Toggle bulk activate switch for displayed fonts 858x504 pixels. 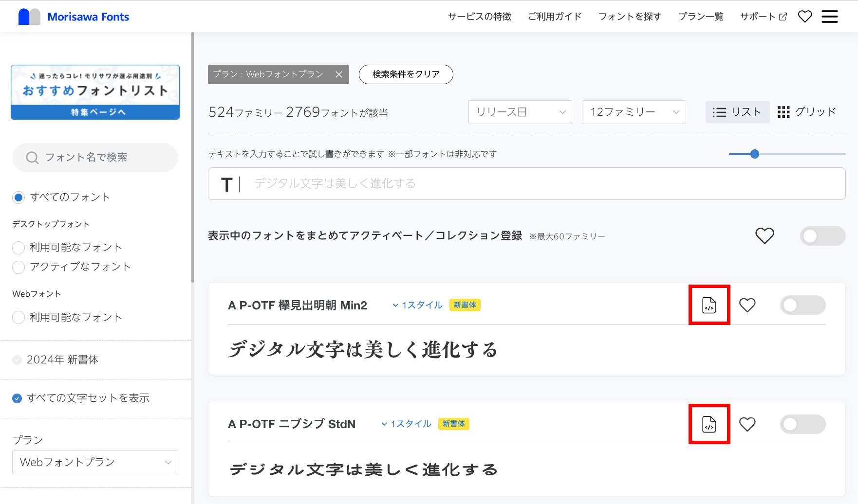coord(822,236)
